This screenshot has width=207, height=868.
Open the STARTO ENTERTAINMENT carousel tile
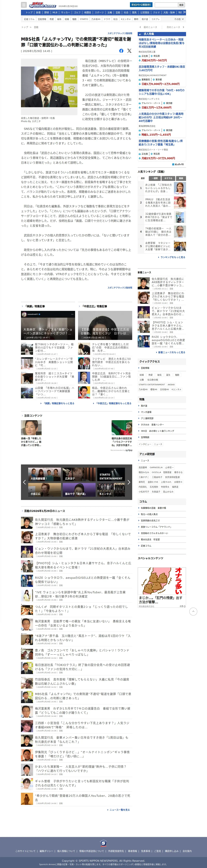point(111,474)
